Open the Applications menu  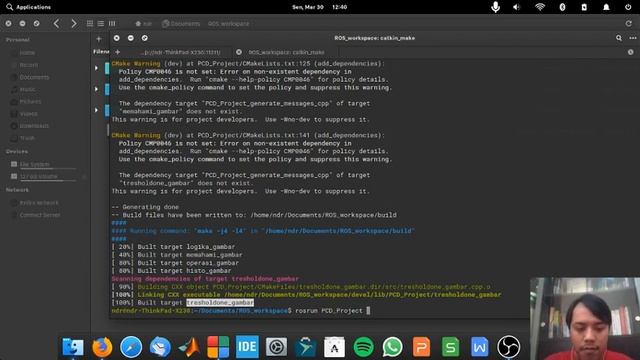29,7
